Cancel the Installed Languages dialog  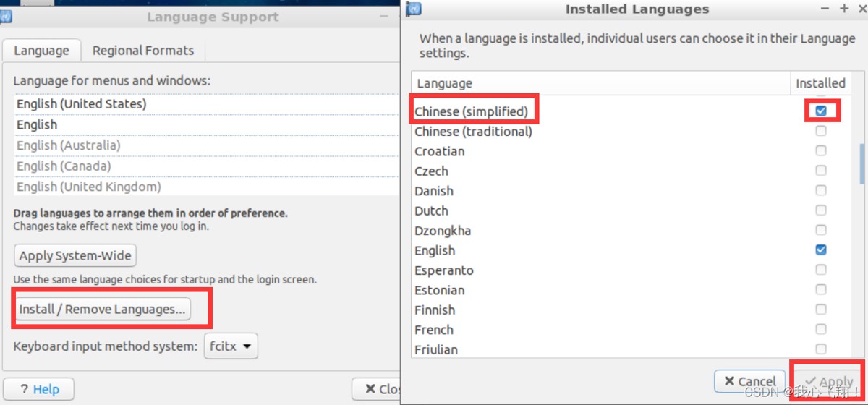(x=749, y=381)
